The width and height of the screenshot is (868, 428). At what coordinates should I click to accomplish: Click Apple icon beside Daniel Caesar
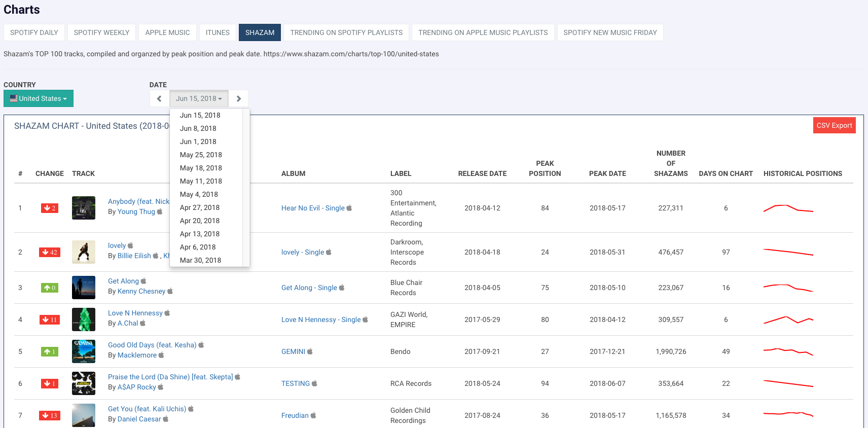(166, 419)
